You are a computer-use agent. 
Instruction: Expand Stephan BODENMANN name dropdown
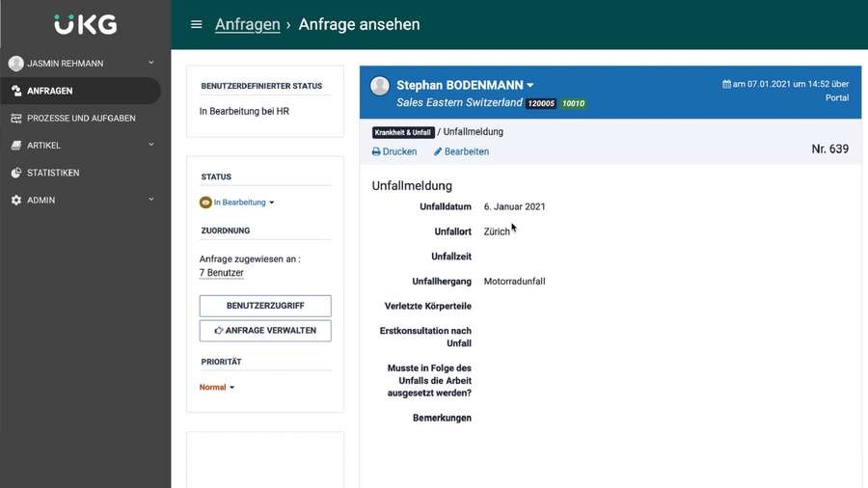(529, 86)
